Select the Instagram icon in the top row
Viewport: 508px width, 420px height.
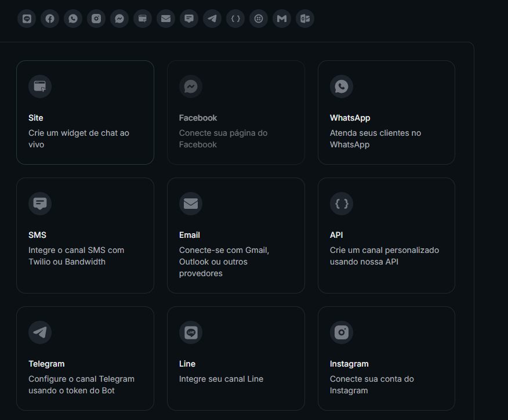coord(96,19)
